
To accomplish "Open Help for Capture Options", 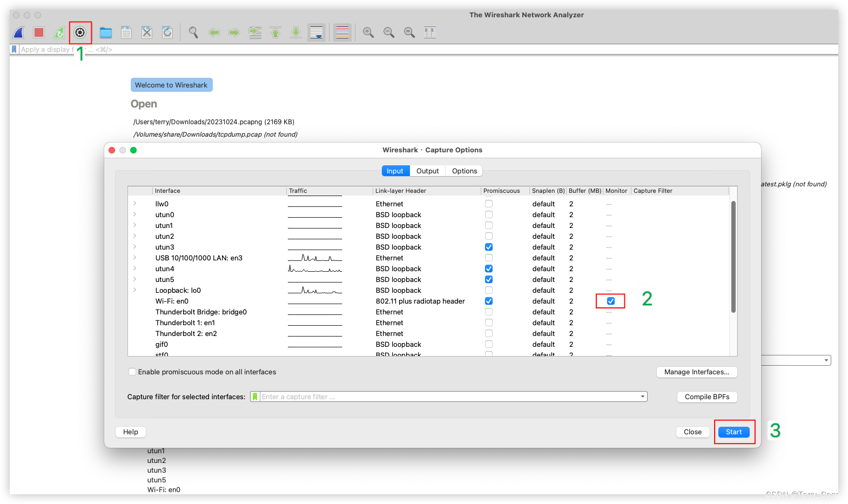I will pyautogui.click(x=131, y=432).
